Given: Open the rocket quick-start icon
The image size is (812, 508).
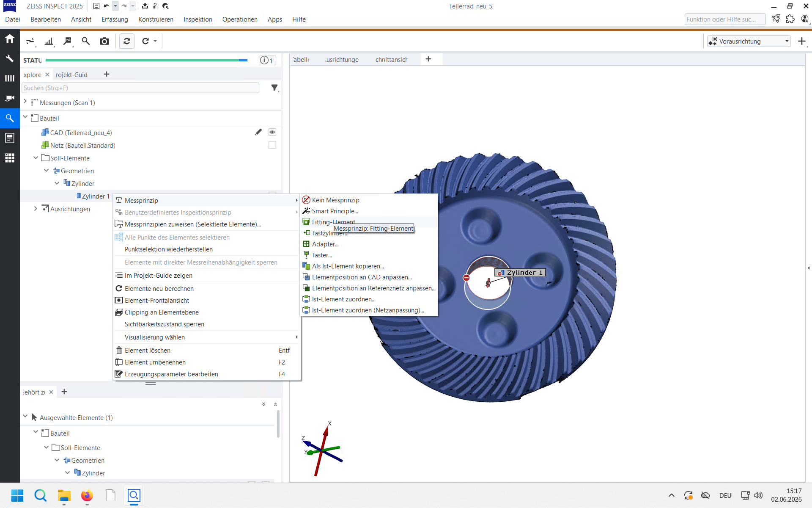Looking at the screenshot, I should coord(776,19).
